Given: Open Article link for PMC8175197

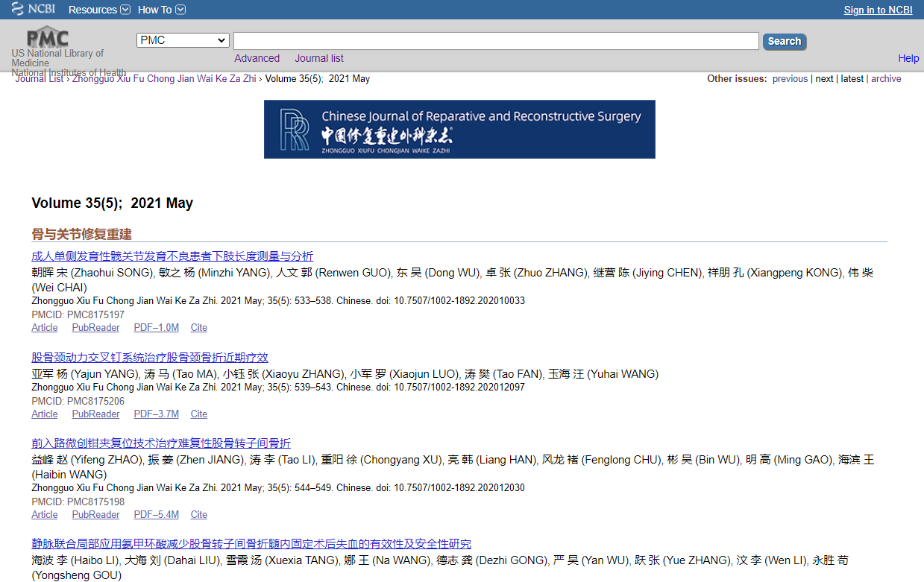Looking at the screenshot, I should (x=44, y=328).
